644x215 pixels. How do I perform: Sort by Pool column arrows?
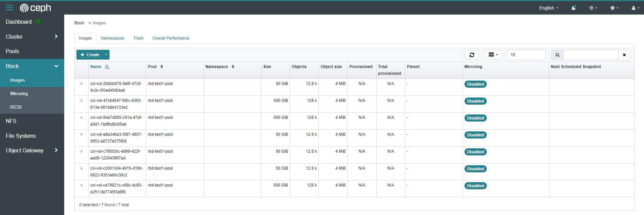pos(162,67)
